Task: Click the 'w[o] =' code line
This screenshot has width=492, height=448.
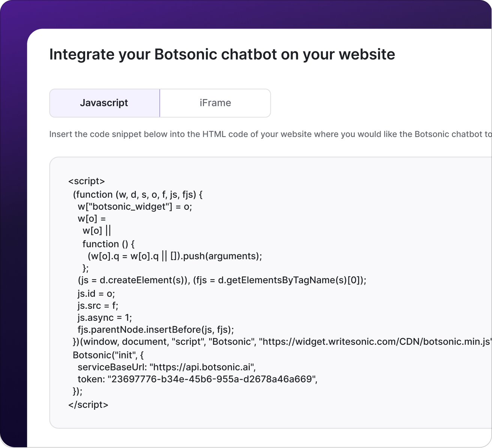Action: (x=92, y=218)
